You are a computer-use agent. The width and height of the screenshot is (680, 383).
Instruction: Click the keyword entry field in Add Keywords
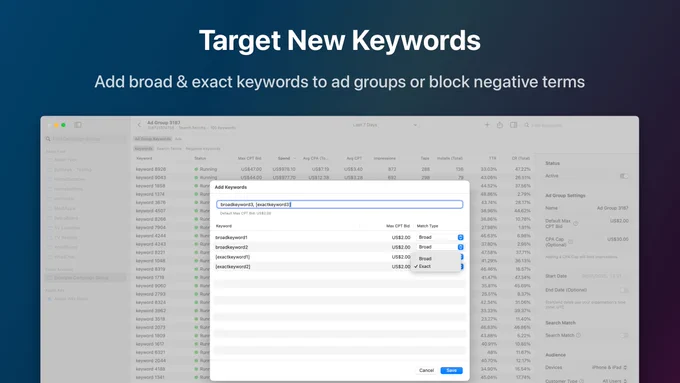pyautogui.click(x=340, y=204)
